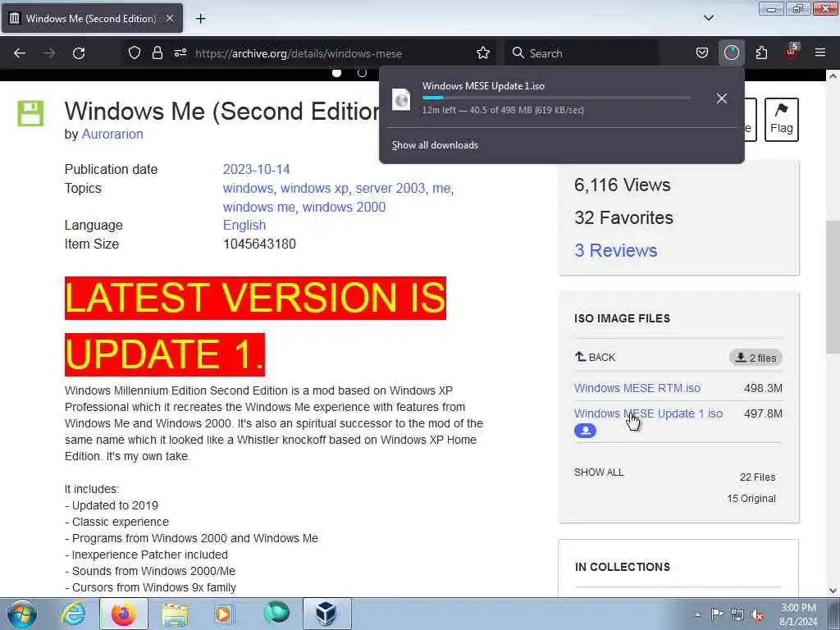
Task: Click the 15 Original link
Action: (x=751, y=498)
